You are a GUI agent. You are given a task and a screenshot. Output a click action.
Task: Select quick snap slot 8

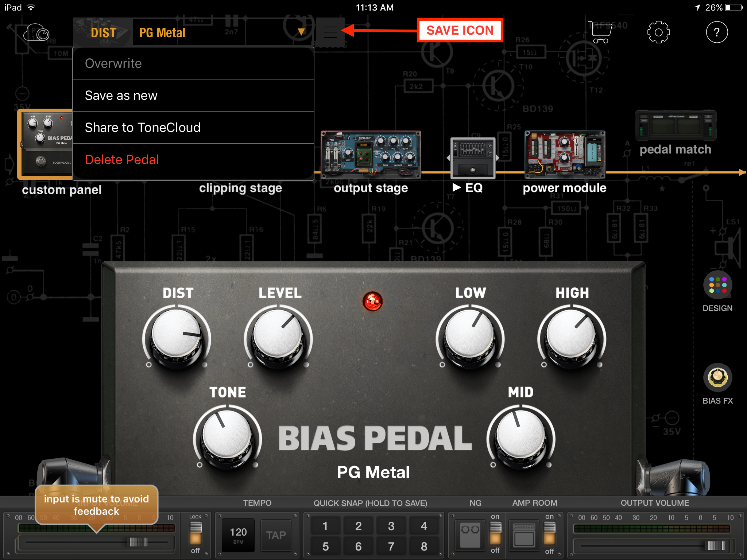coord(424,546)
